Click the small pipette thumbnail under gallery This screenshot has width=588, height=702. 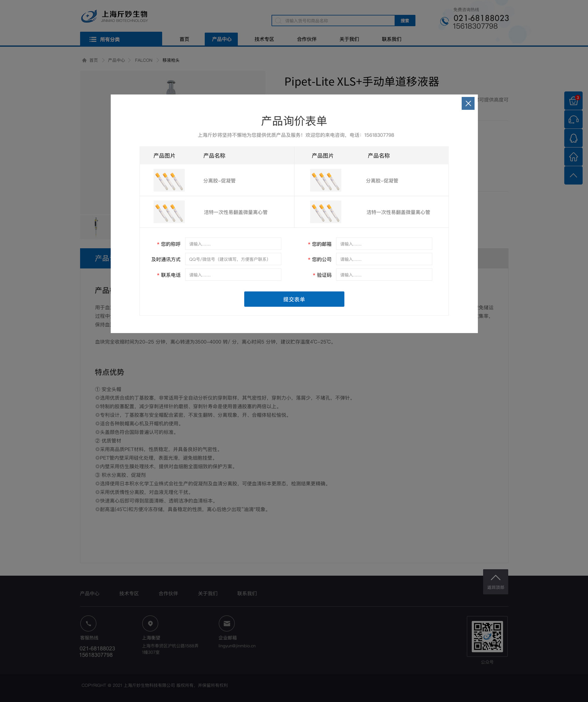tap(96, 227)
